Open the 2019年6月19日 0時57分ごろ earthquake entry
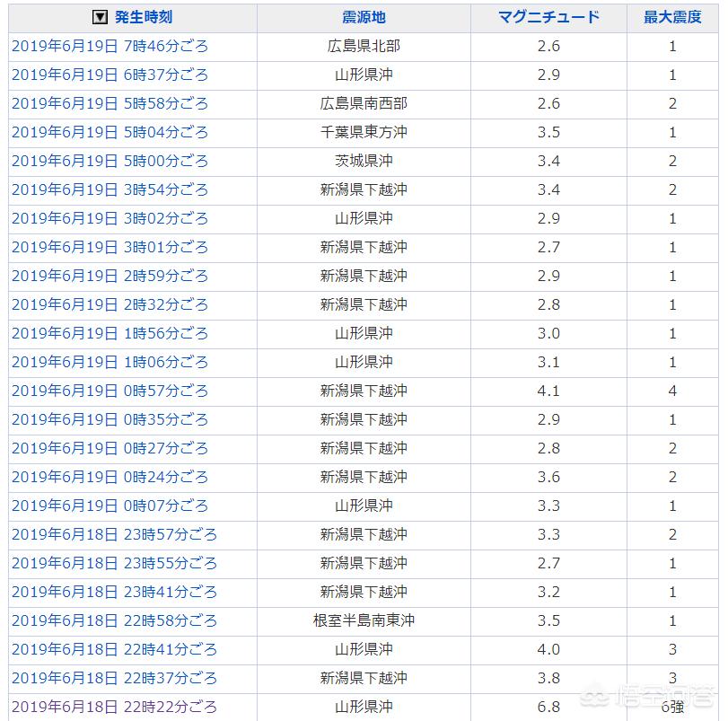 (x=110, y=391)
